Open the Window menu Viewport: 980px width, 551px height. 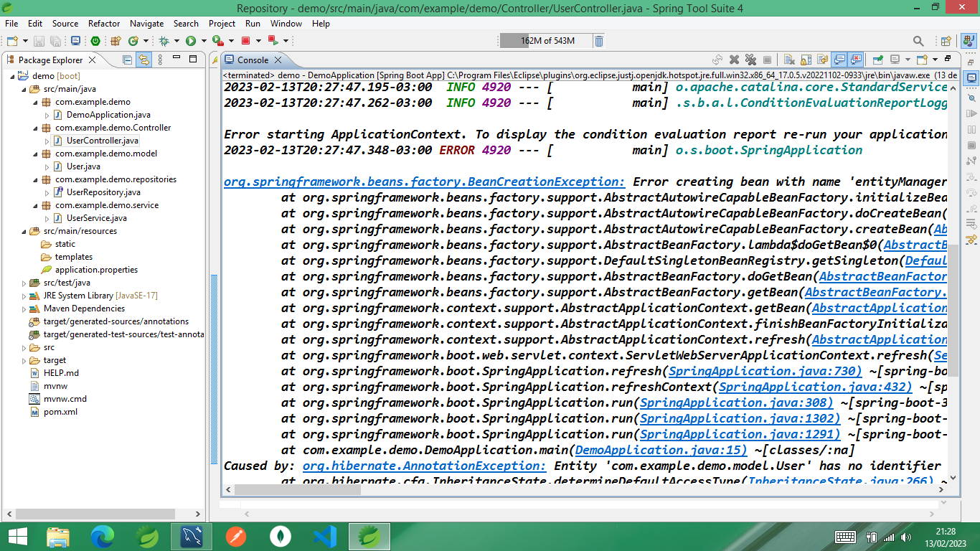tap(286, 23)
